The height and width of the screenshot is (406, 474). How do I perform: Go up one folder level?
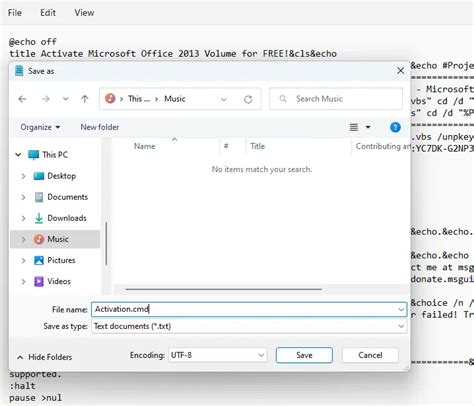pyautogui.click(x=85, y=99)
